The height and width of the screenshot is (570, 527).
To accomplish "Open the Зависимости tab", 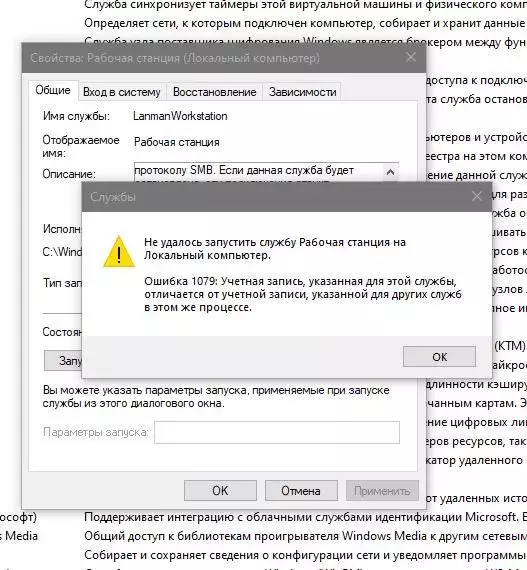I will pyautogui.click(x=302, y=92).
